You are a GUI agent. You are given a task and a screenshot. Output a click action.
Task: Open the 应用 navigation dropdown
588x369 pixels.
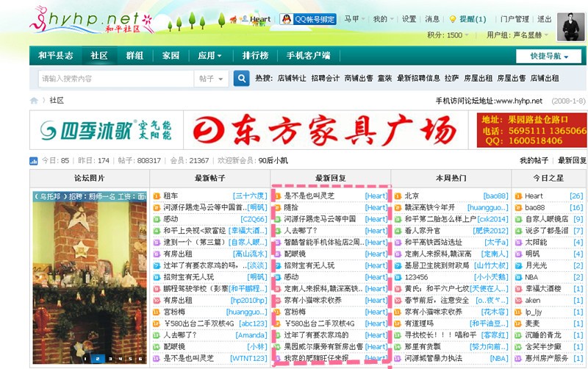pyautogui.click(x=209, y=56)
